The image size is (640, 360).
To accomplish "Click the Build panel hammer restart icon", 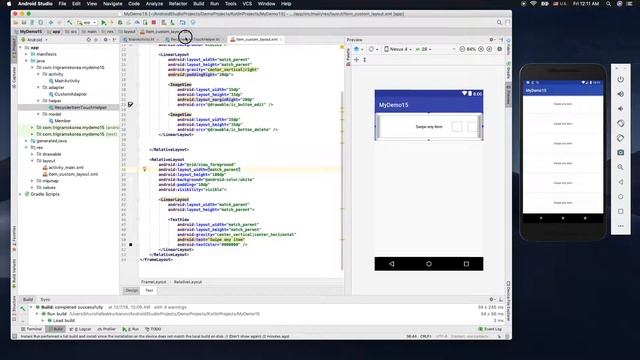I will click(x=22, y=309).
